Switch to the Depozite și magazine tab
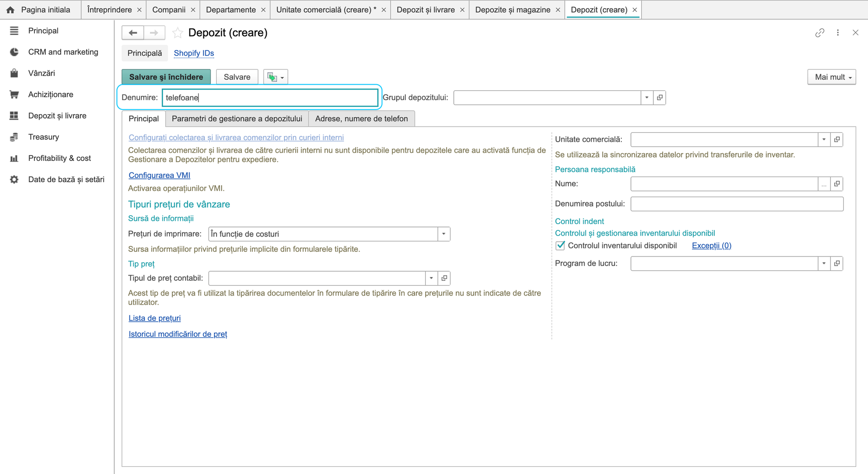The image size is (868, 474). point(513,10)
